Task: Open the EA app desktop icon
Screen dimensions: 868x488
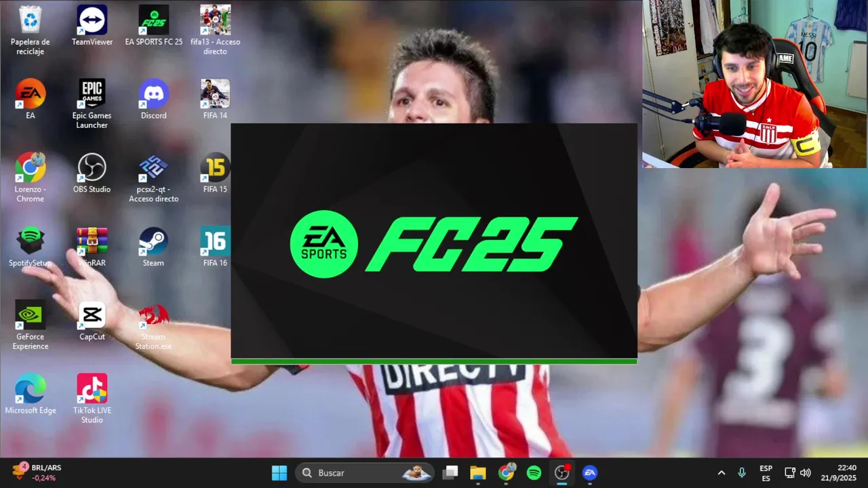Action: [x=31, y=99]
